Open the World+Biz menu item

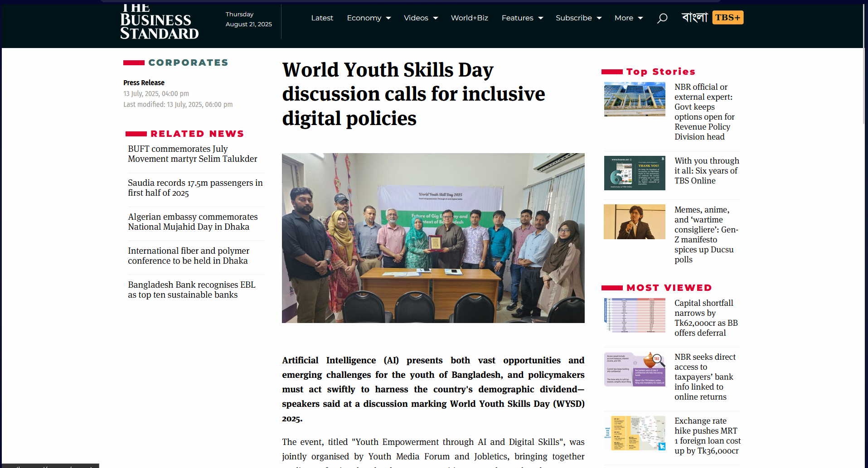click(x=469, y=18)
